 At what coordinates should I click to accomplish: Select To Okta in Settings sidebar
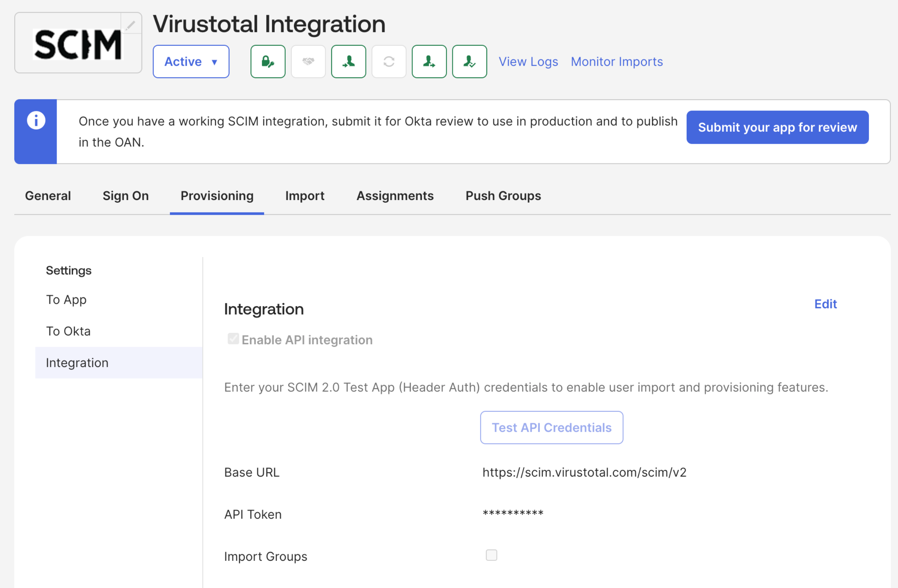click(x=68, y=331)
